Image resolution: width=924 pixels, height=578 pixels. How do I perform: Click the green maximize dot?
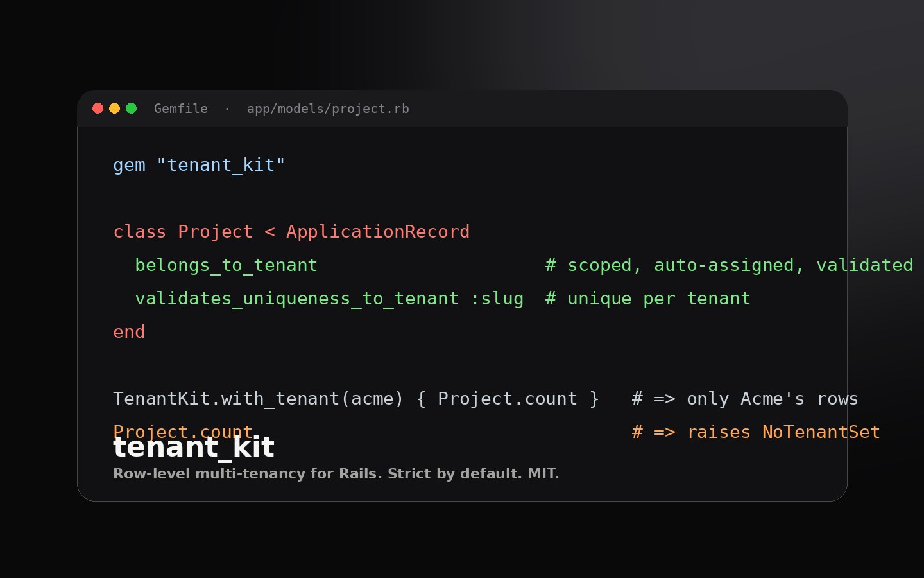131,109
